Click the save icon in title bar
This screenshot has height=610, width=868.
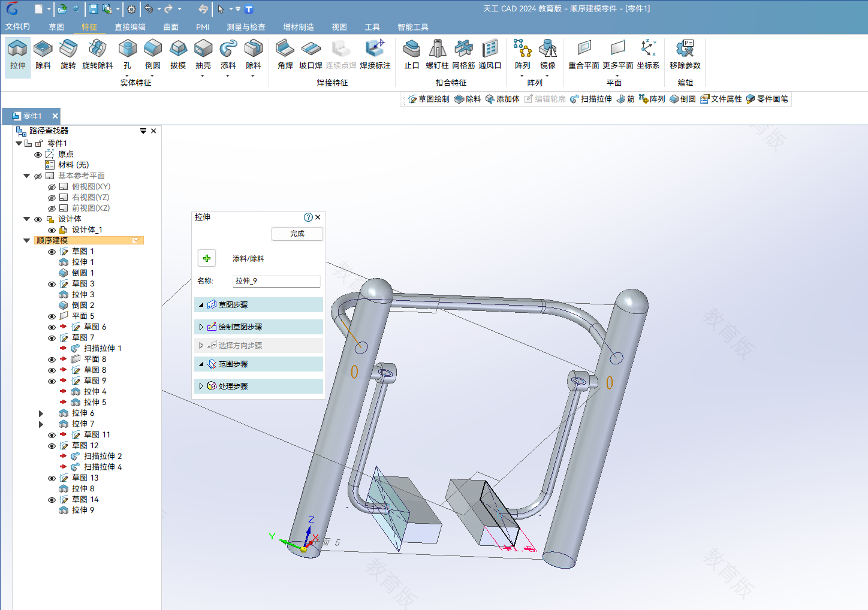(94, 9)
